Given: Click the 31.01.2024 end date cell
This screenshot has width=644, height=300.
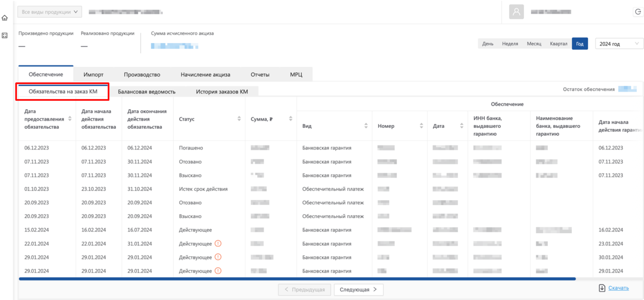Looking at the screenshot, I should (x=140, y=243).
